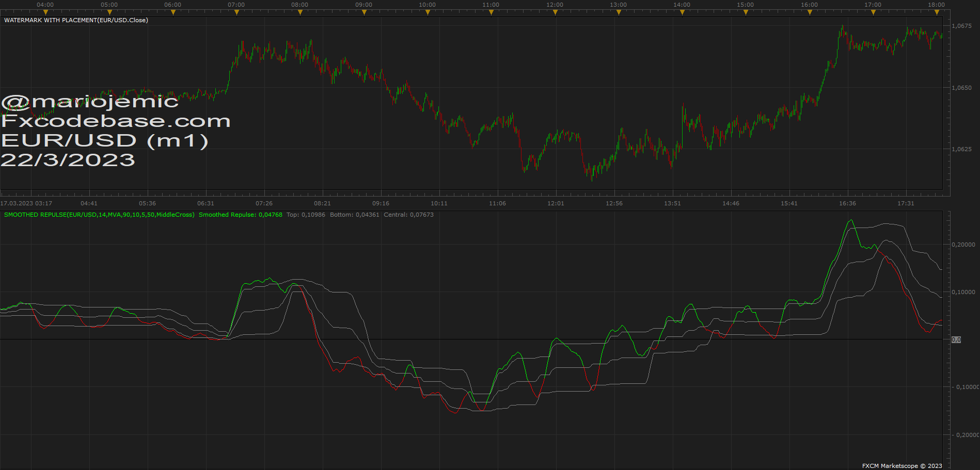Select the 0,10000 positive oscillator axis label
980x470 pixels.
tap(963, 292)
